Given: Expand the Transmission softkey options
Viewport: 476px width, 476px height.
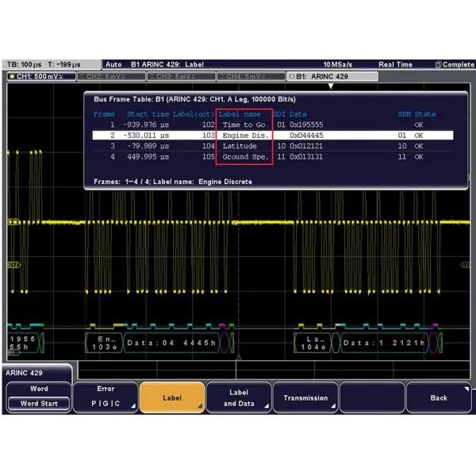Looking at the screenshot, I should [x=305, y=397].
